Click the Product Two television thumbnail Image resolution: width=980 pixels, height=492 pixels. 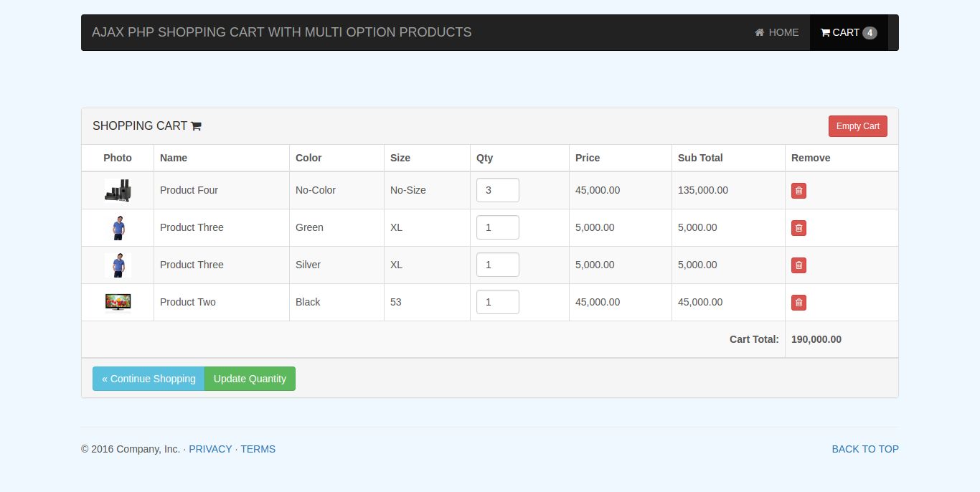tap(118, 302)
